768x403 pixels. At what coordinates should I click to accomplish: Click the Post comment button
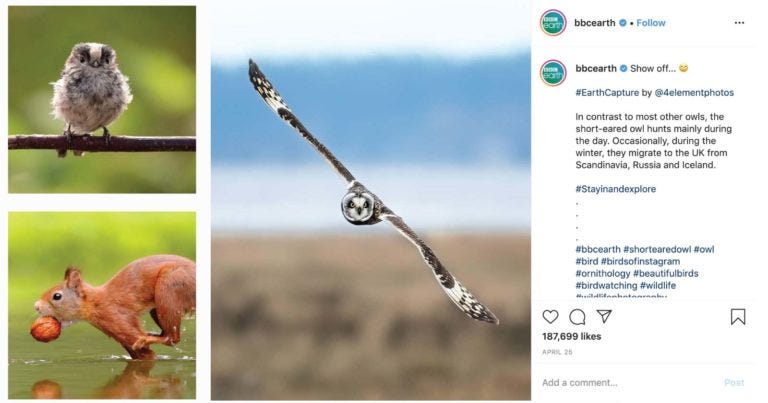[x=734, y=382]
